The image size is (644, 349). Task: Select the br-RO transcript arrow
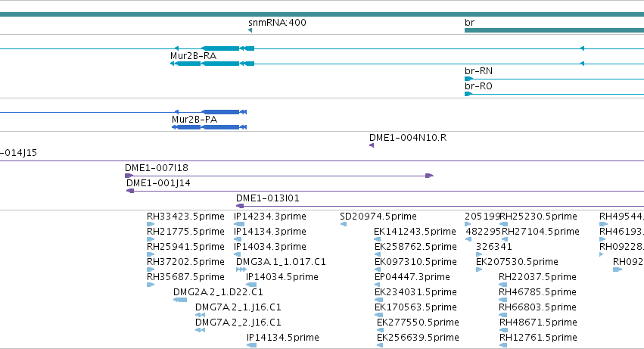click(468, 94)
